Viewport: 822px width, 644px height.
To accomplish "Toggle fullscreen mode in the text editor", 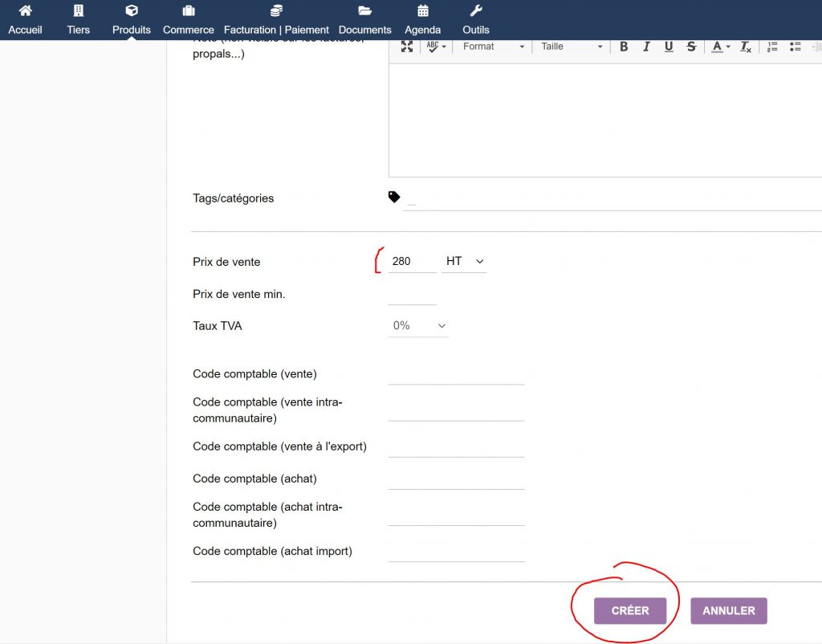I will 407,47.
